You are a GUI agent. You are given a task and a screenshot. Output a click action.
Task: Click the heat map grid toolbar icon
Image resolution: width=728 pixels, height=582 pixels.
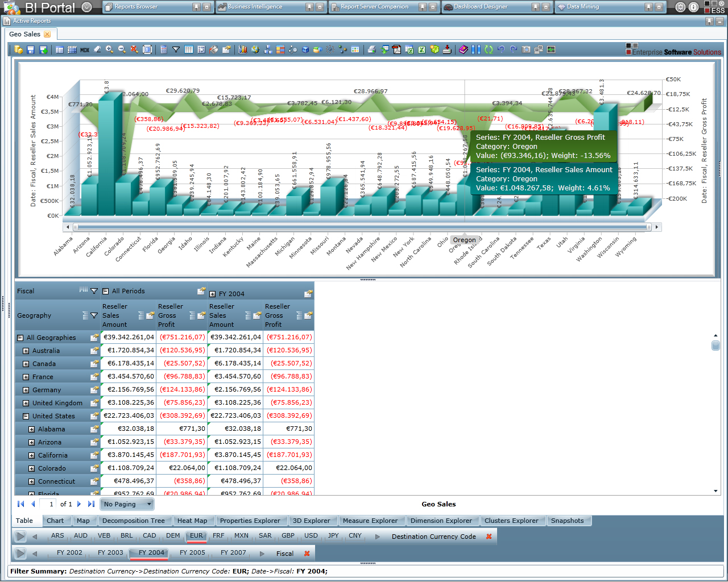pos(280,49)
